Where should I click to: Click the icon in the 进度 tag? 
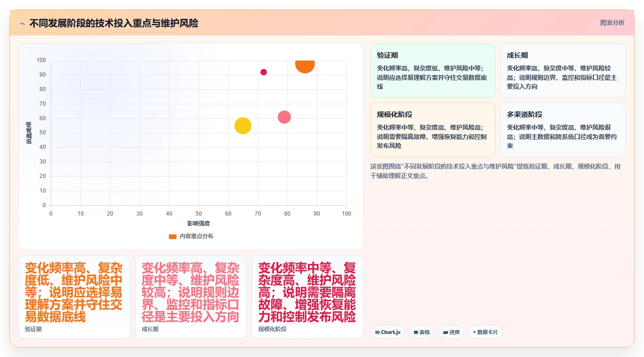(445, 332)
